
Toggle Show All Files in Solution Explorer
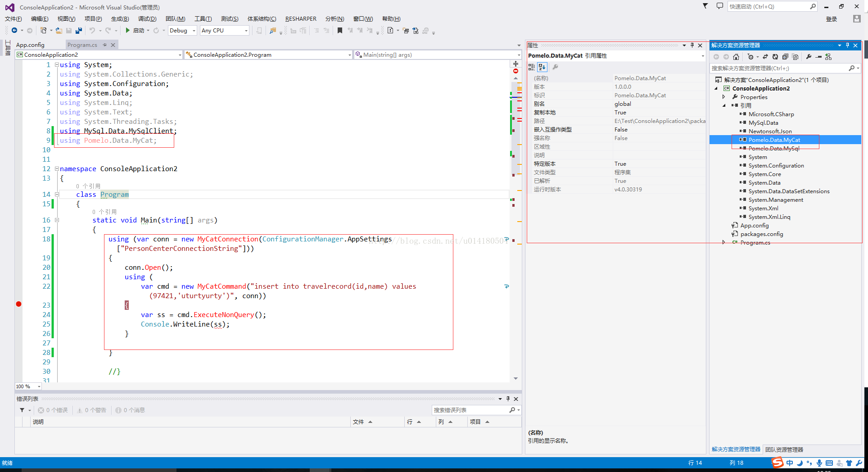coord(795,57)
